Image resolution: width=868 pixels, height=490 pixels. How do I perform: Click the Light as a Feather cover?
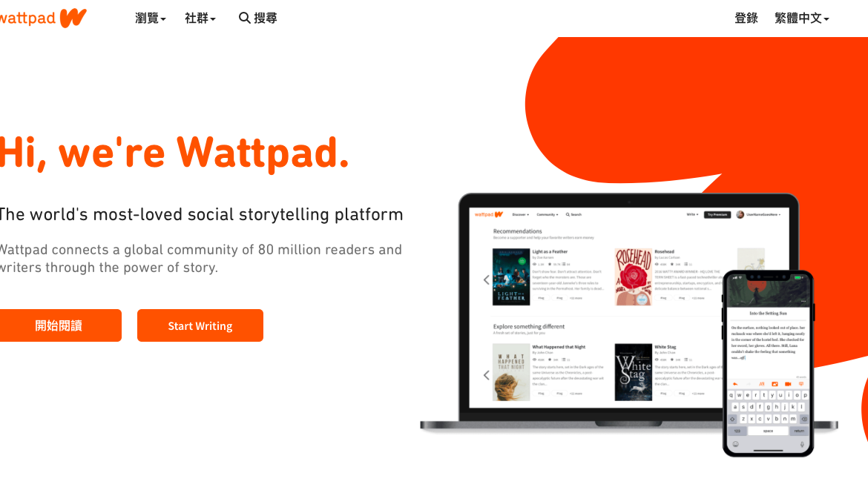(511, 277)
